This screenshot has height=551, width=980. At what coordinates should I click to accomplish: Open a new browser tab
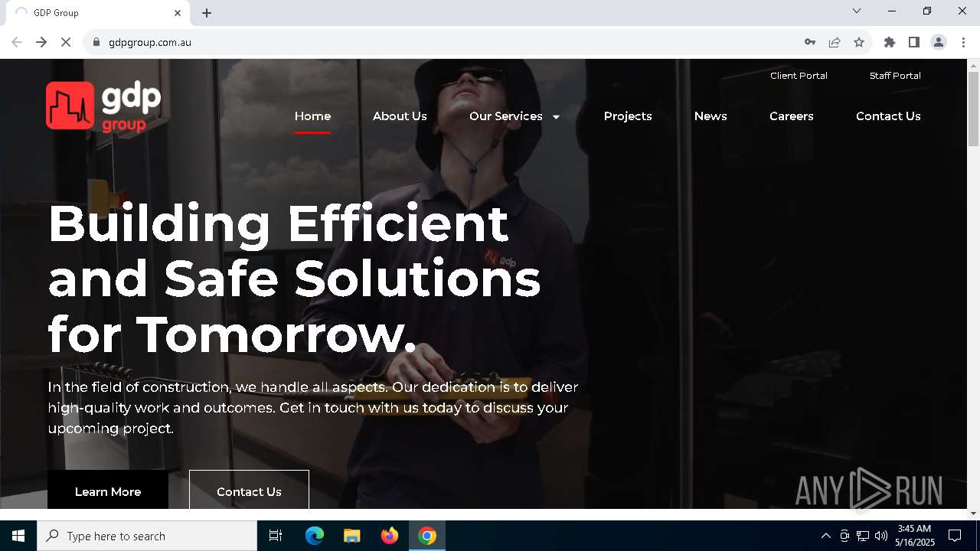coord(207,13)
